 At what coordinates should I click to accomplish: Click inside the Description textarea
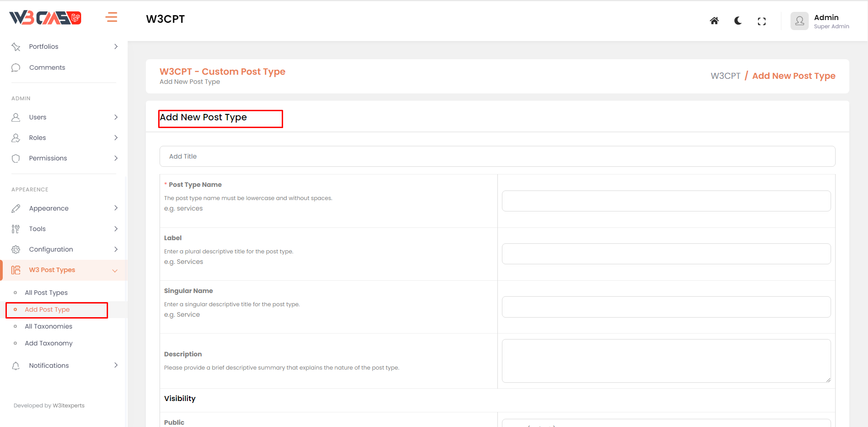666,360
